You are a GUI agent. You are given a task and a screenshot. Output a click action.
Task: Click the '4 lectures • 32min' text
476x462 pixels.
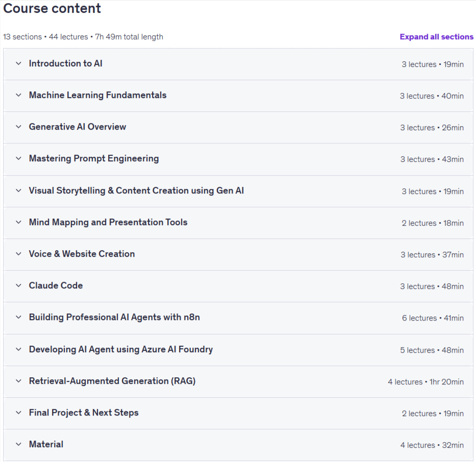coord(432,445)
